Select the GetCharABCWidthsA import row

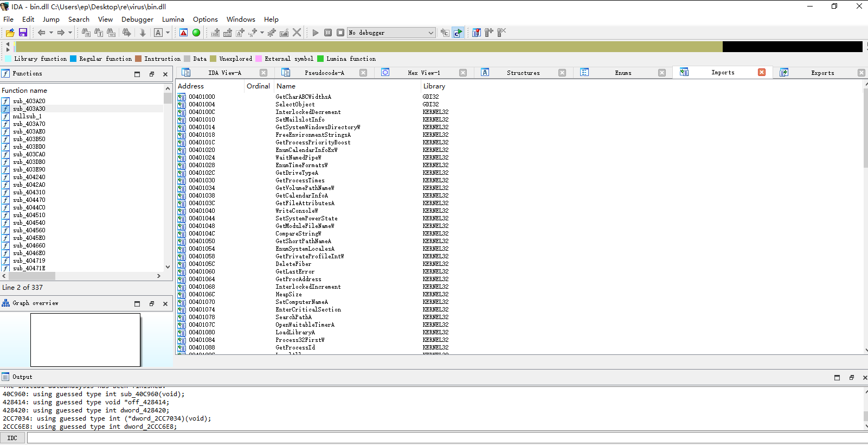pos(519,97)
